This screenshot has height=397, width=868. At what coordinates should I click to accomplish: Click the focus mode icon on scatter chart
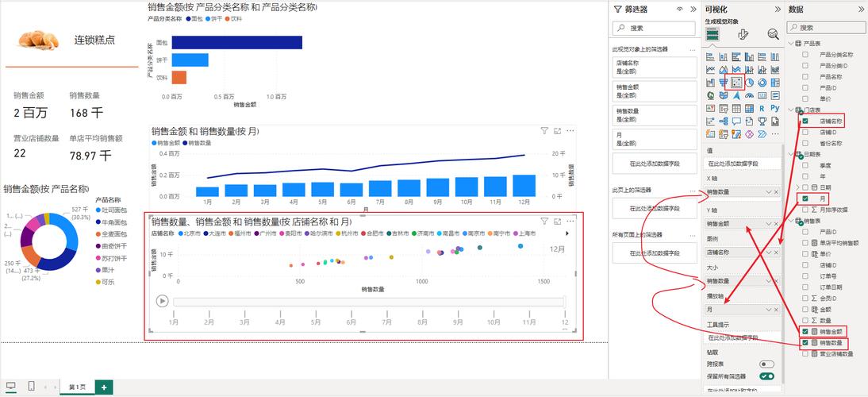pyautogui.click(x=557, y=222)
